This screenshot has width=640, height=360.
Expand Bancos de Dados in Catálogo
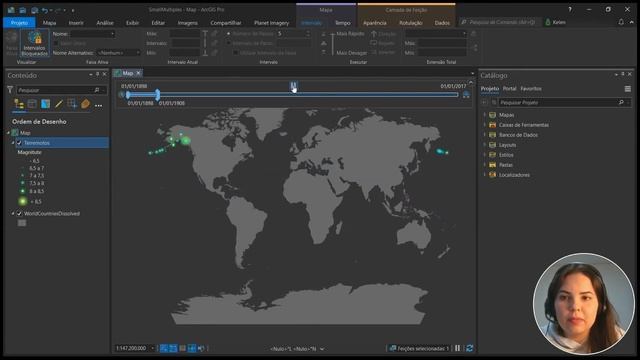(485, 135)
